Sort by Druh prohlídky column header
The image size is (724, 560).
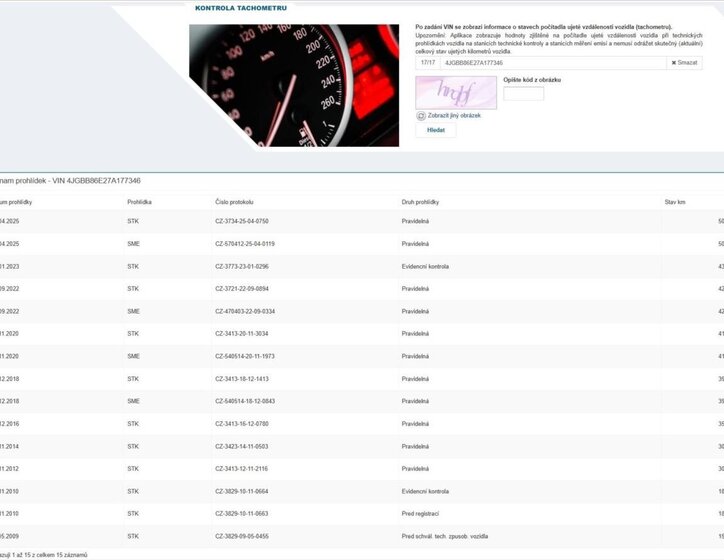[x=420, y=202]
